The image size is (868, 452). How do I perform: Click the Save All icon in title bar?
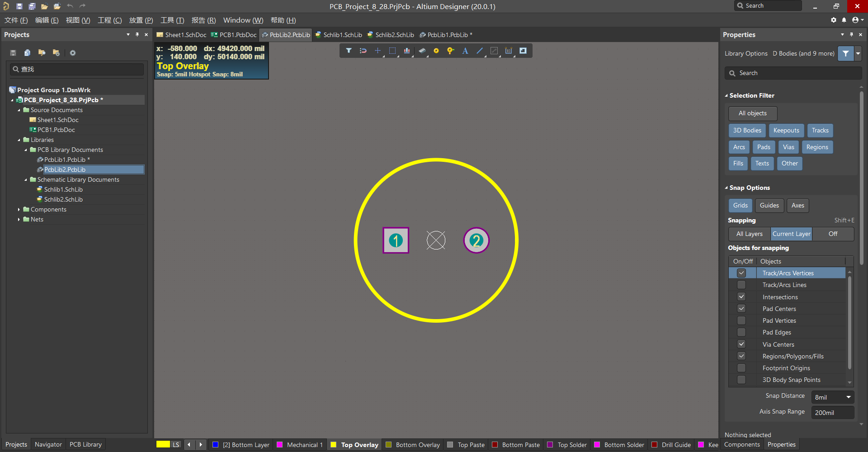(x=32, y=6)
